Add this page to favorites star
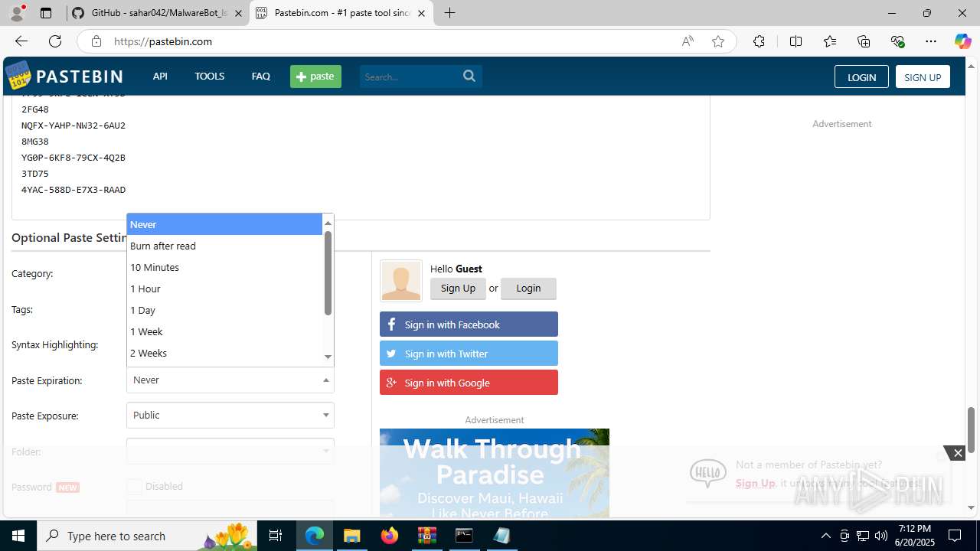Image resolution: width=980 pixels, height=551 pixels. coord(718,41)
